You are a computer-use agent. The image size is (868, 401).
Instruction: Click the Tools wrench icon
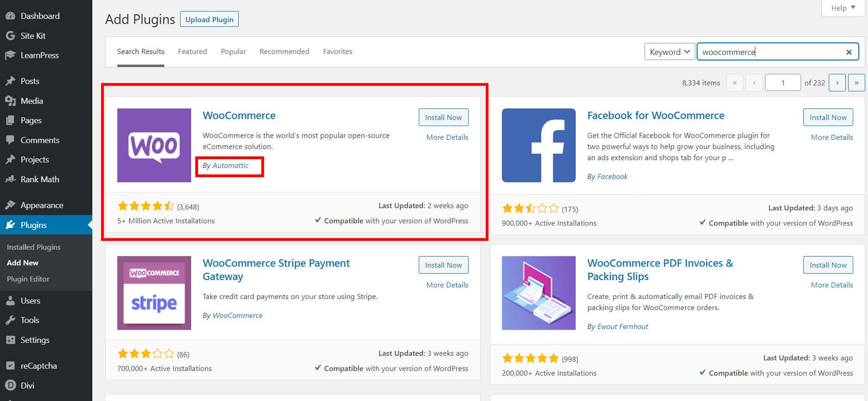(10, 320)
